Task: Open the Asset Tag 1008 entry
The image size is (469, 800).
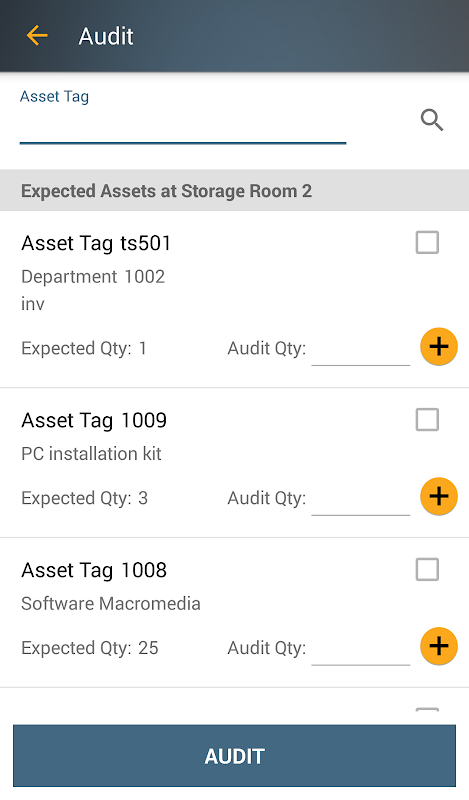Action: point(94,570)
